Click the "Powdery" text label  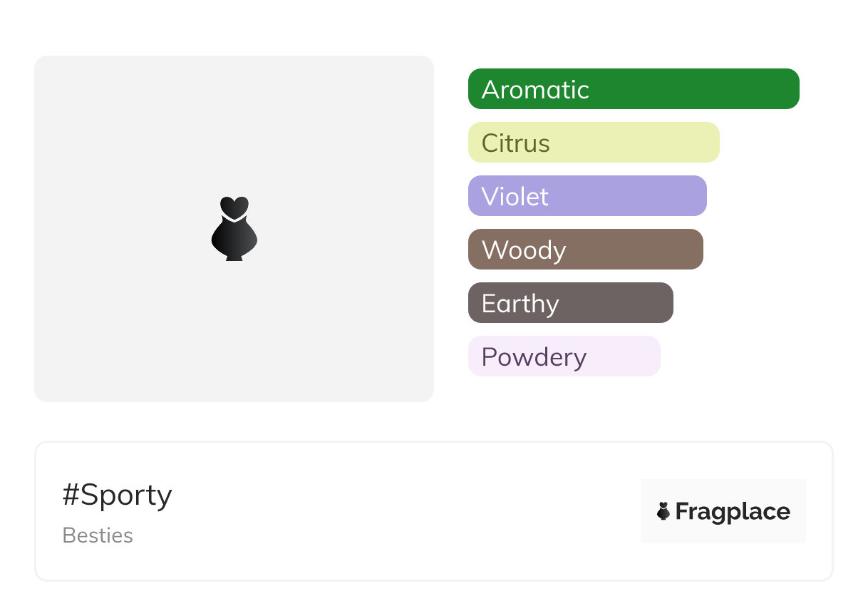tap(534, 357)
